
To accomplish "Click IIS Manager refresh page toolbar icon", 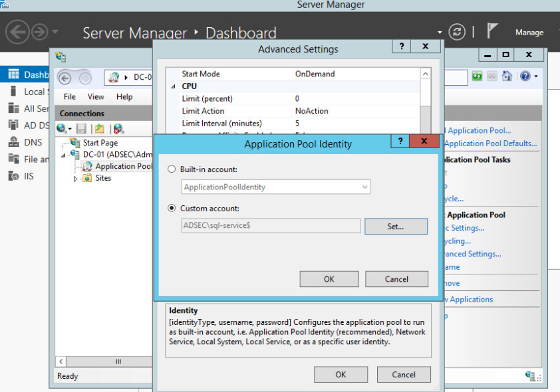I will pyautogui.click(x=477, y=76).
